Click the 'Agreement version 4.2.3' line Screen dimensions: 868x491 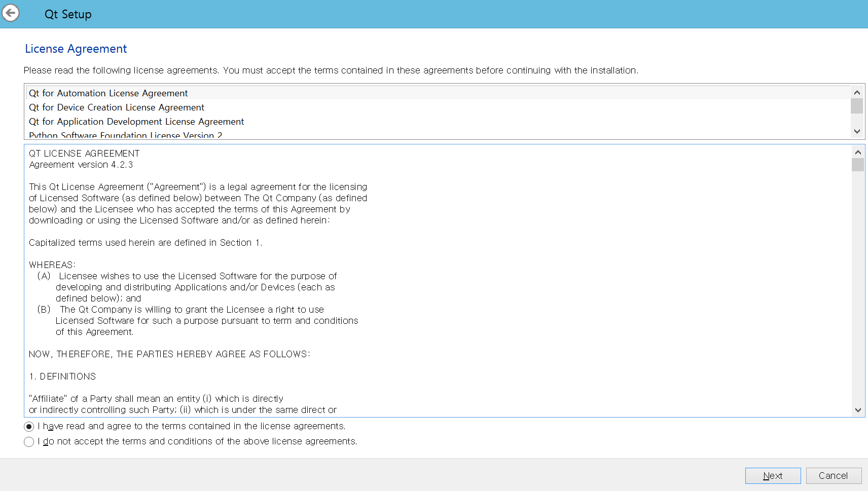coord(81,165)
